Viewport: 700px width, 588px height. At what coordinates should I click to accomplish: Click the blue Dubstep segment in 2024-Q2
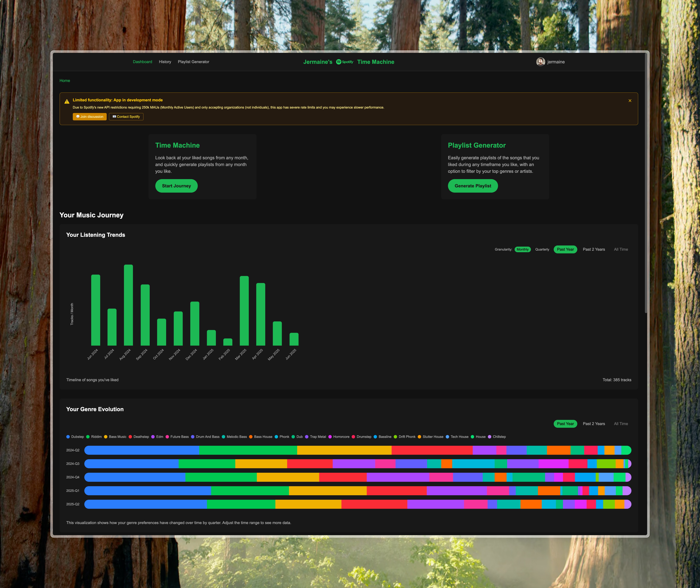pos(142,450)
